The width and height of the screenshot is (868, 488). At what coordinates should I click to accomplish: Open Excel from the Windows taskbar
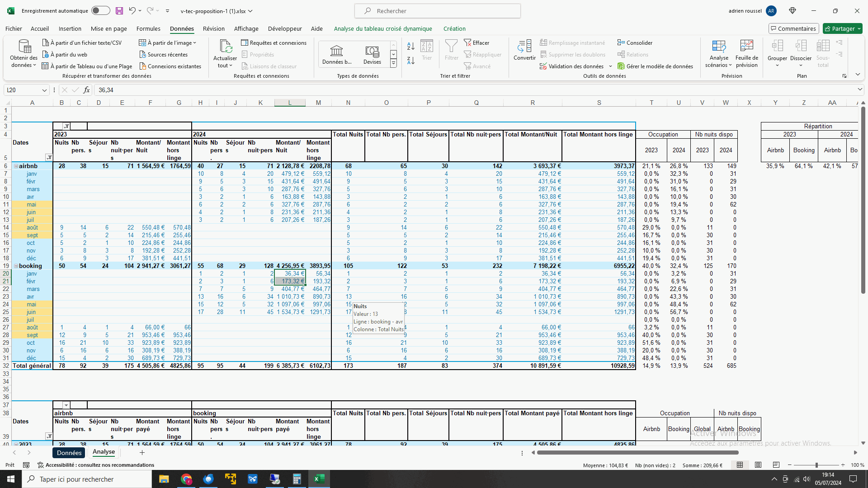319,479
